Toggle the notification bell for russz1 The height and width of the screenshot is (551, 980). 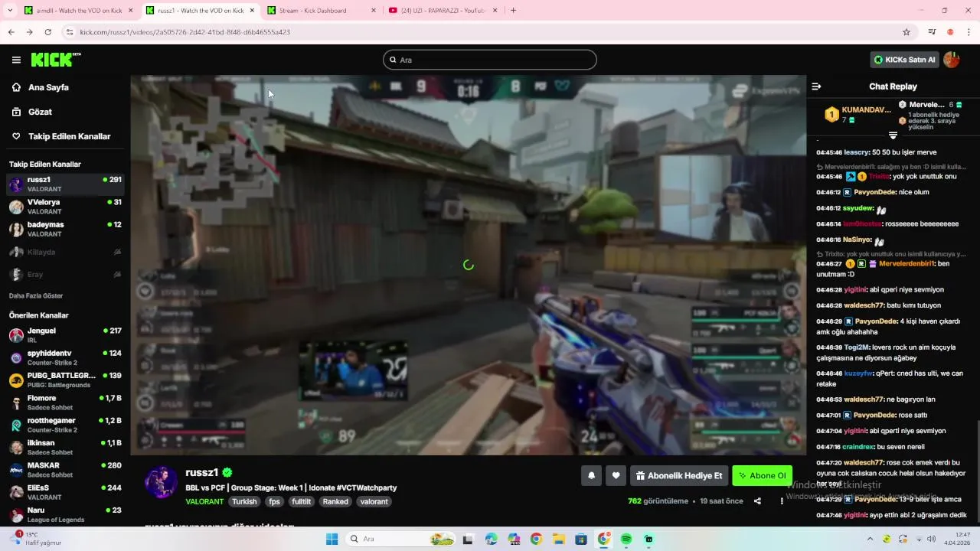(591, 476)
